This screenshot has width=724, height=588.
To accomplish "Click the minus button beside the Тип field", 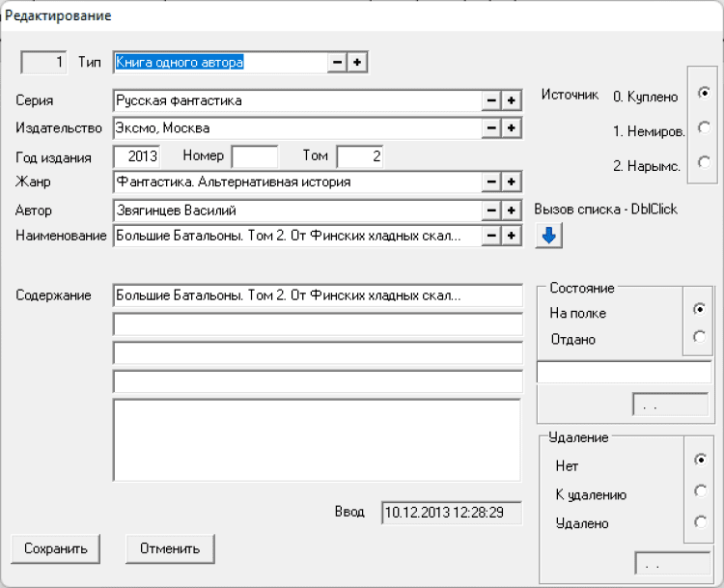I will point(337,63).
